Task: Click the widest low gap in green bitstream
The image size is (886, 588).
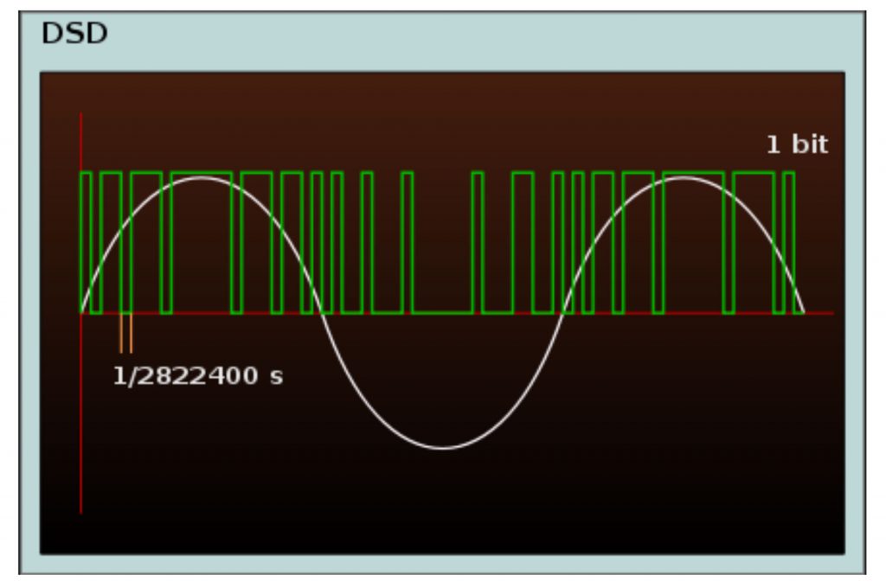Action: click(x=442, y=310)
